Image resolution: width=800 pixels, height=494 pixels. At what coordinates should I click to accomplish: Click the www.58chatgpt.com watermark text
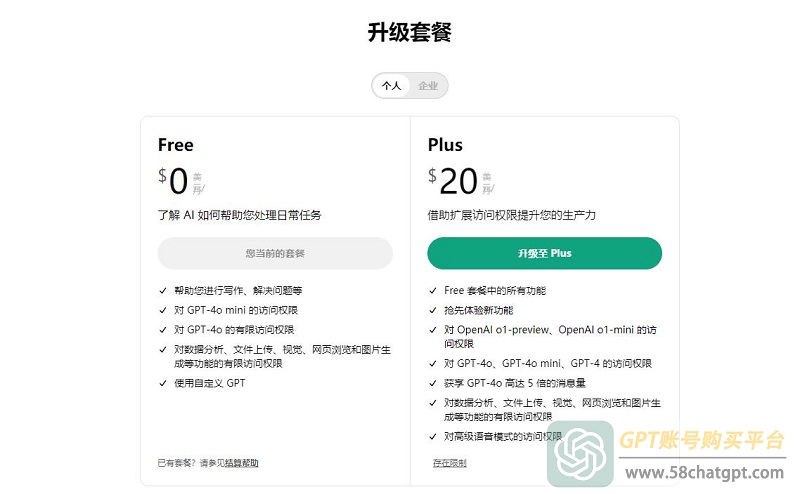click(x=705, y=473)
